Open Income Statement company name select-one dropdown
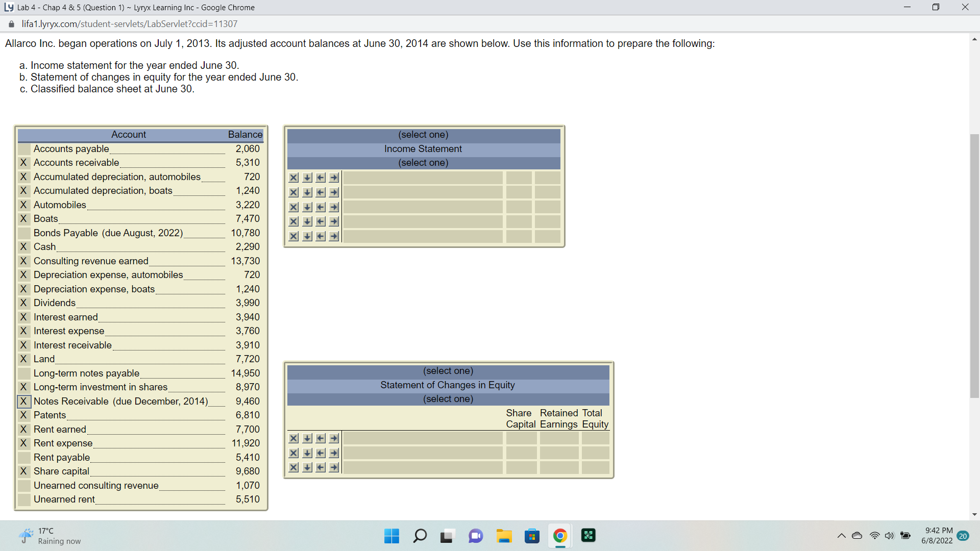Screen dimensions: 980x551 [x=423, y=135]
